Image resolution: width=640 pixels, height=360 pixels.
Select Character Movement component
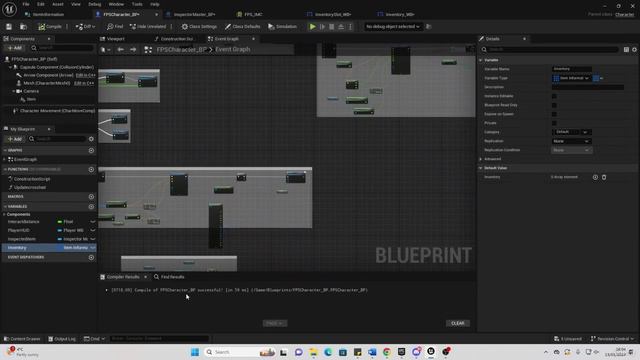click(x=57, y=111)
